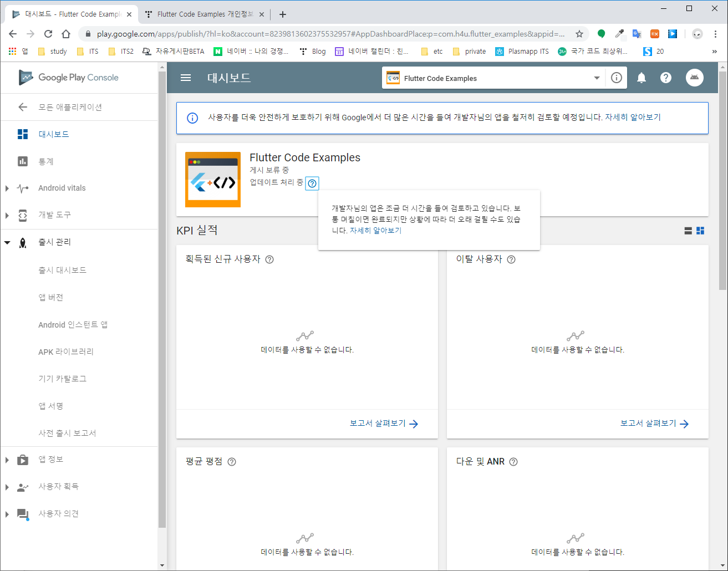Click help icon beside 이탈 사용자

coord(511,259)
